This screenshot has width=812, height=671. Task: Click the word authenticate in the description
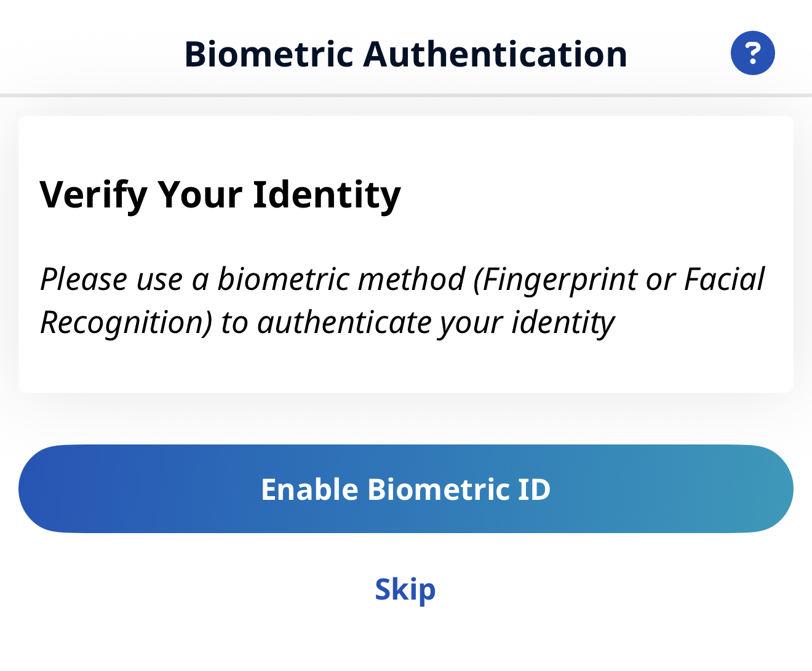tap(344, 323)
